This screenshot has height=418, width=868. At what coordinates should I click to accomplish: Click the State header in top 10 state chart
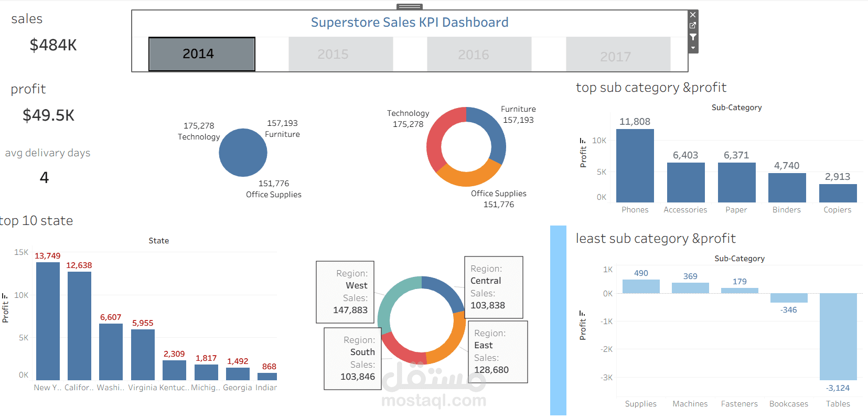(158, 241)
